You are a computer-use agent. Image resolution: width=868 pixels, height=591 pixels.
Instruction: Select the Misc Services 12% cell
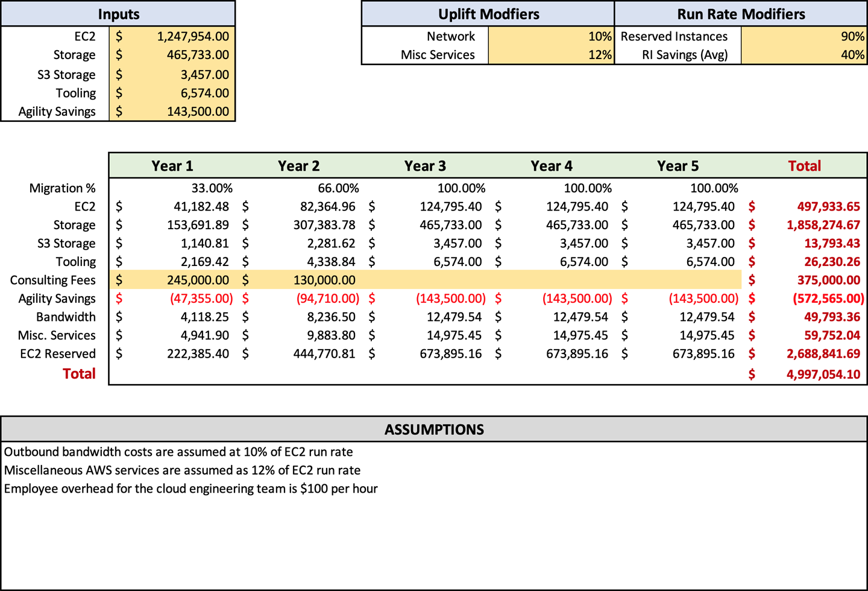pyautogui.click(x=551, y=55)
